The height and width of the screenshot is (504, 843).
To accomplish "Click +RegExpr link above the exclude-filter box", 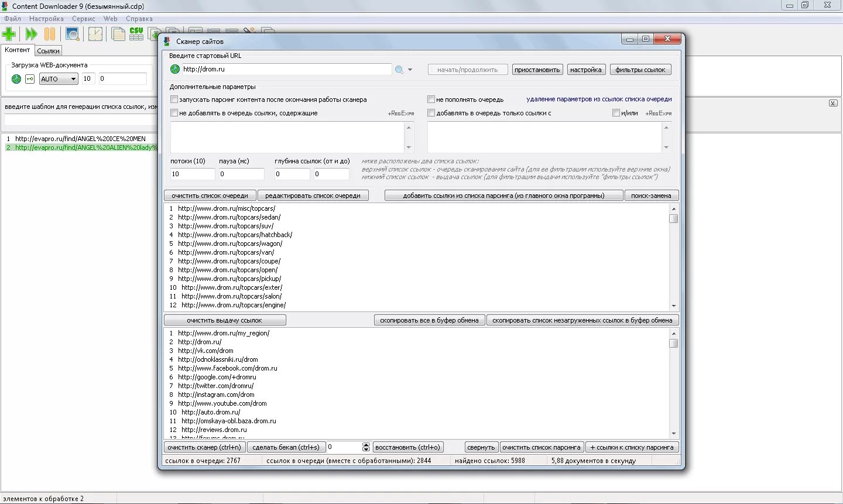I will pyautogui.click(x=401, y=114).
